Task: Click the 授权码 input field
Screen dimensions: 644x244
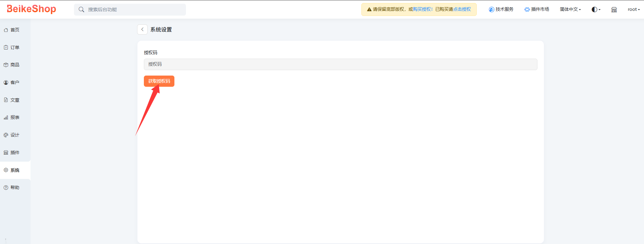Action: pyautogui.click(x=340, y=64)
